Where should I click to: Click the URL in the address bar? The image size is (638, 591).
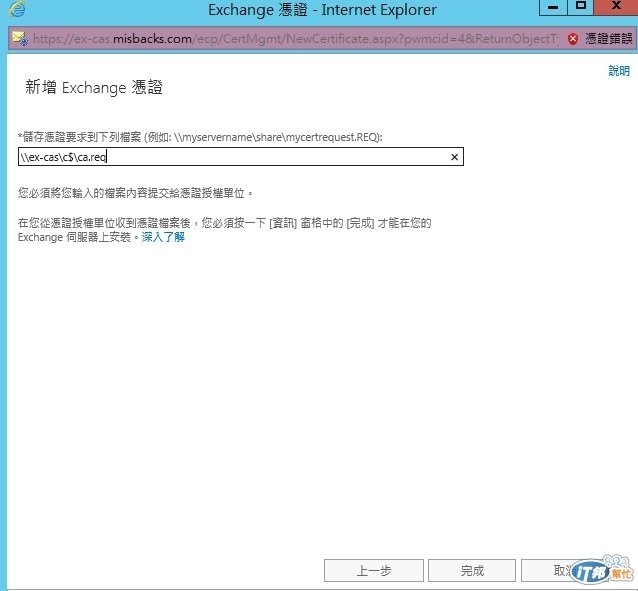coord(295,39)
